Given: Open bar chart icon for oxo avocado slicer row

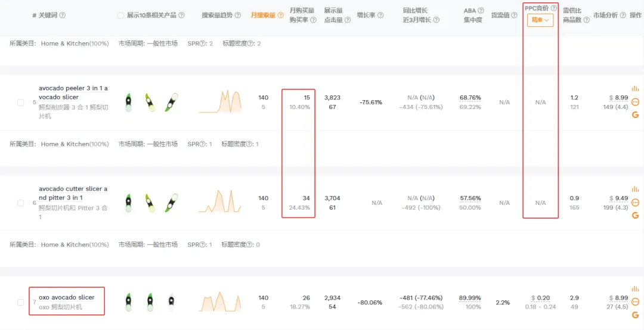Looking at the screenshot, I should tap(636, 289).
